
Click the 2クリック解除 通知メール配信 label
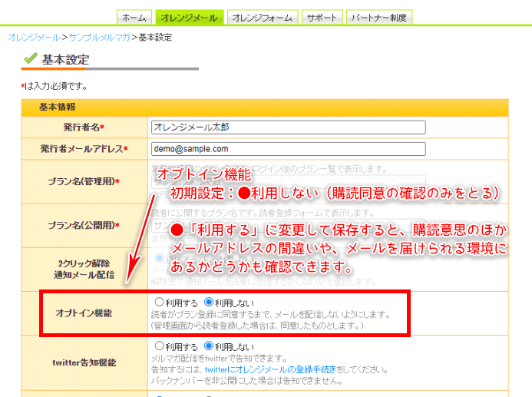[84, 269]
